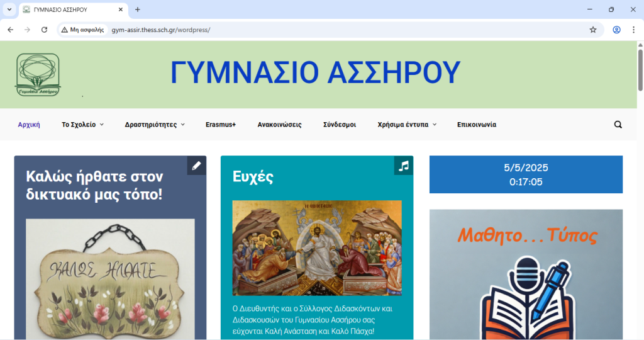Screen dimensions: 644x340
Task: Click the new tab plus button
Action: tap(138, 9)
